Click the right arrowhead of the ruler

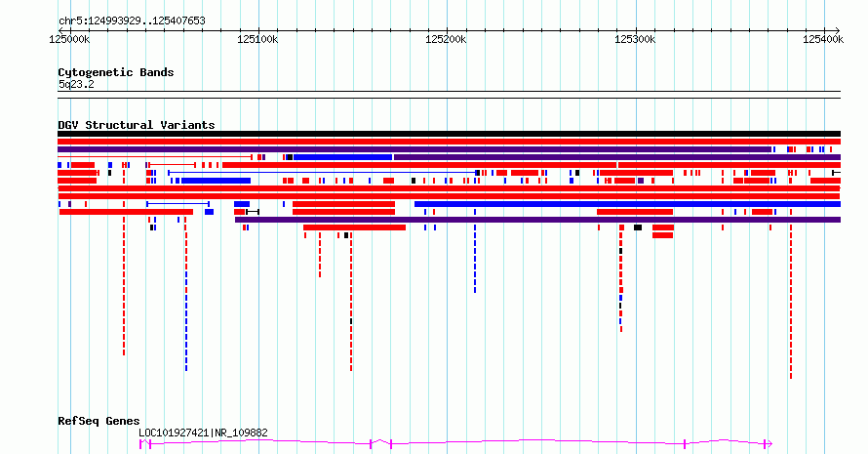click(837, 30)
